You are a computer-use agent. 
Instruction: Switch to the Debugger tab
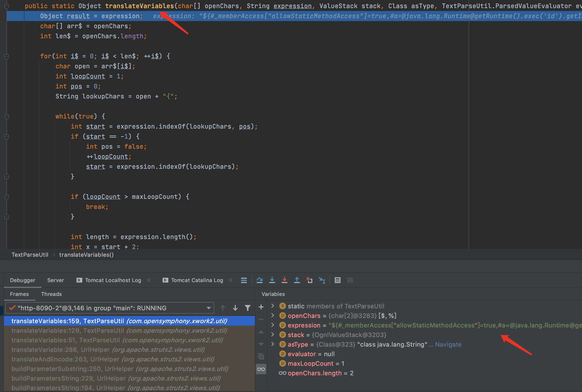22,280
